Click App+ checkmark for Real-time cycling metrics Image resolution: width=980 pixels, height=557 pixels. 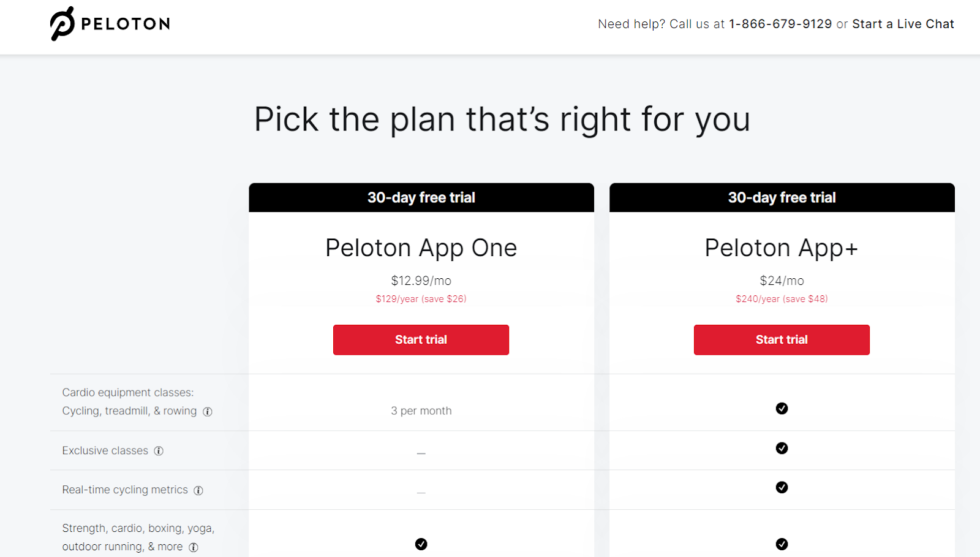(x=782, y=488)
